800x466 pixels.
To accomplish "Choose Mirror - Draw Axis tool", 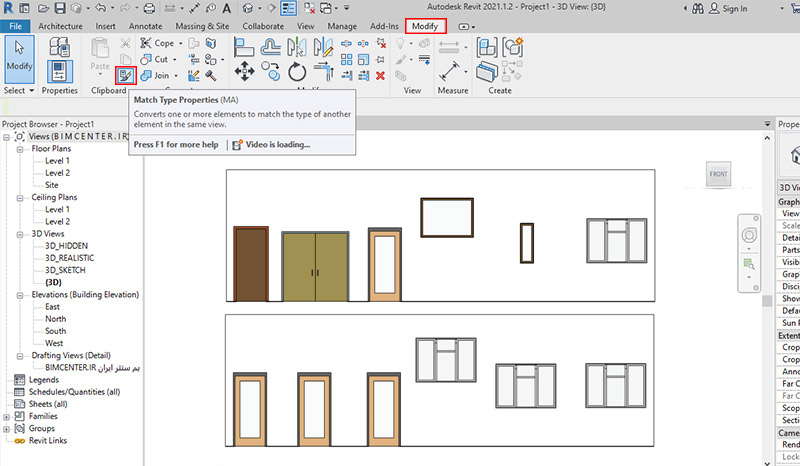I will coord(323,47).
